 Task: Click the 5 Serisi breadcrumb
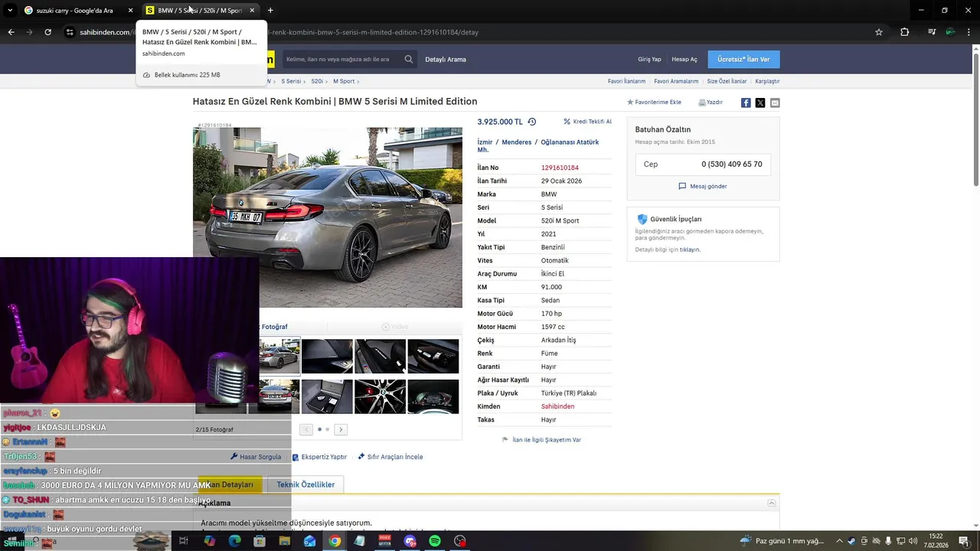(x=291, y=81)
